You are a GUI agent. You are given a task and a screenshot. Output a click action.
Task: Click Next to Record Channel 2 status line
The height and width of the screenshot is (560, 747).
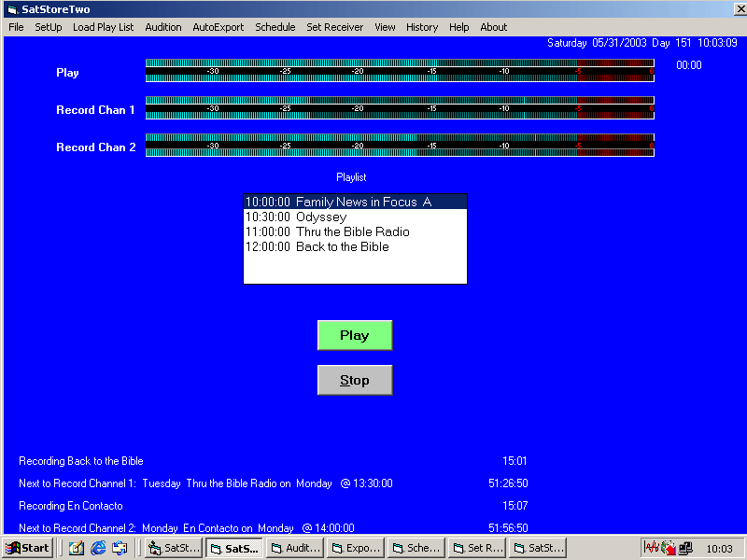pos(186,528)
